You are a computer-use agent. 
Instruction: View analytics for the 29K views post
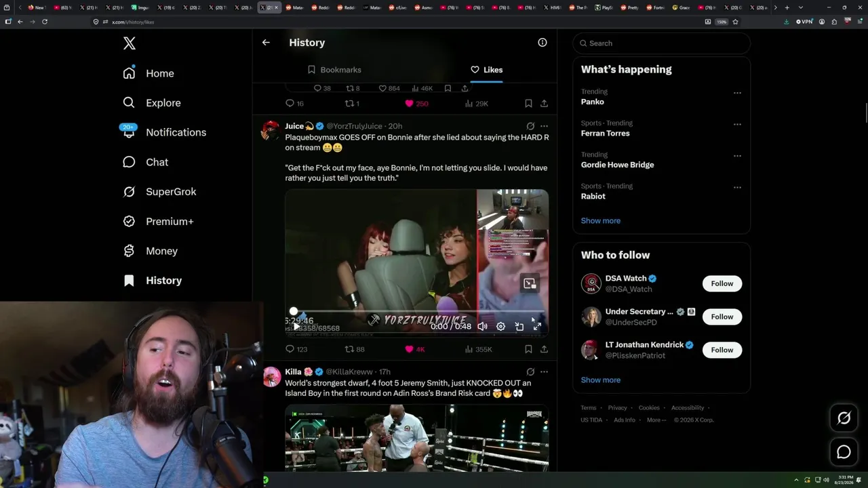pos(477,104)
